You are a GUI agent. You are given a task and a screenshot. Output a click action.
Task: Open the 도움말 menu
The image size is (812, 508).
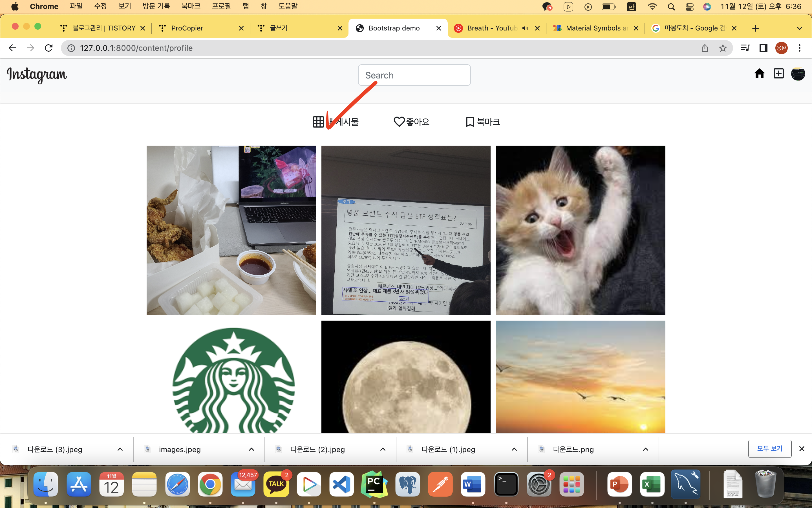(288, 6)
